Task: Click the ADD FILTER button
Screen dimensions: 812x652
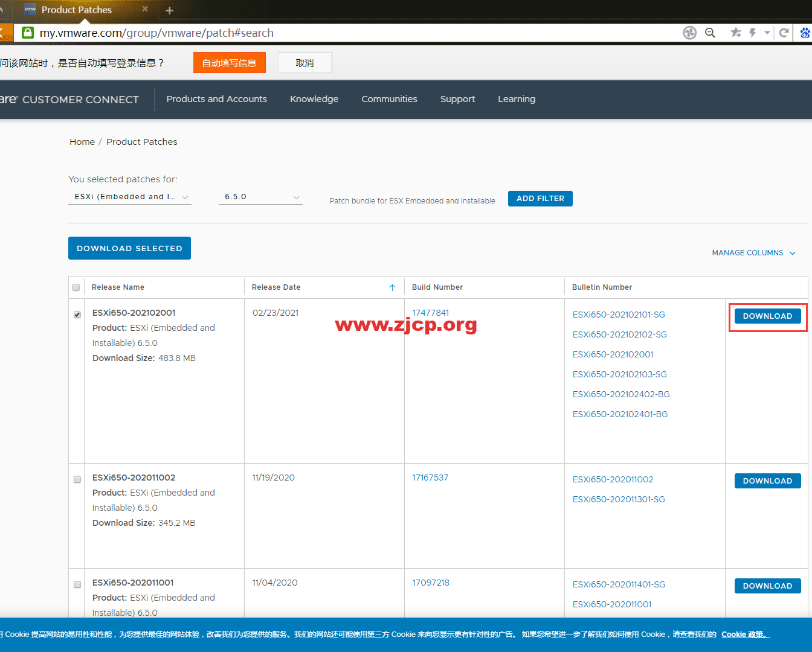Action: tap(540, 199)
